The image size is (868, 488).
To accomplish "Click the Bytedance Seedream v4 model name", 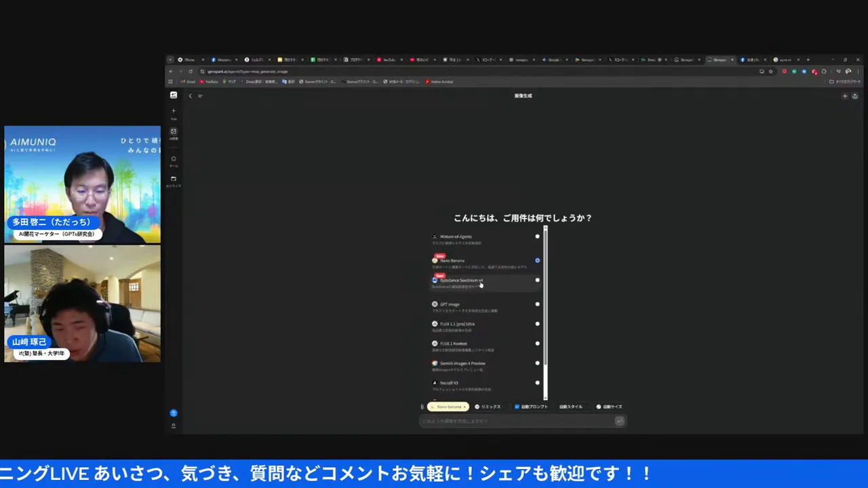I will 461,280.
